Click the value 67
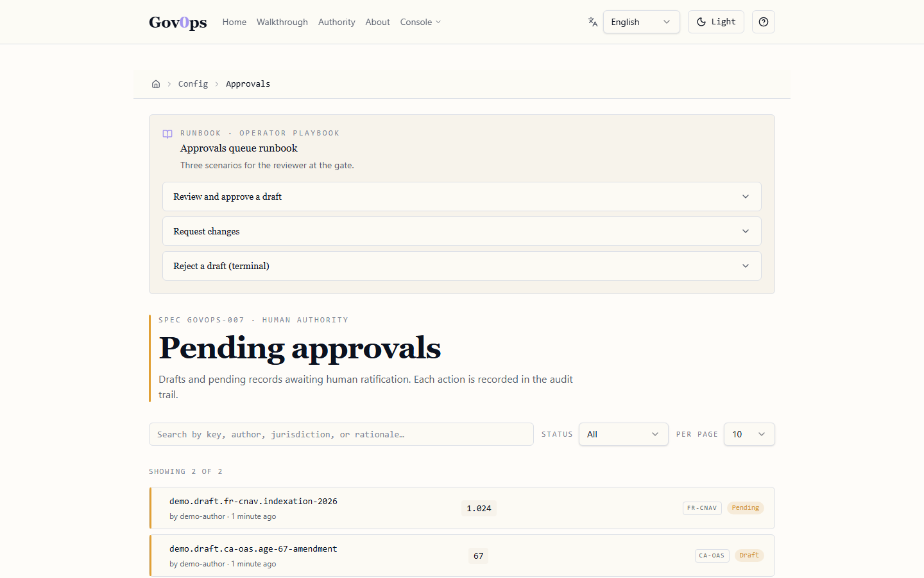Viewport: 924px width, 578px height. click(x=479, y=556)
